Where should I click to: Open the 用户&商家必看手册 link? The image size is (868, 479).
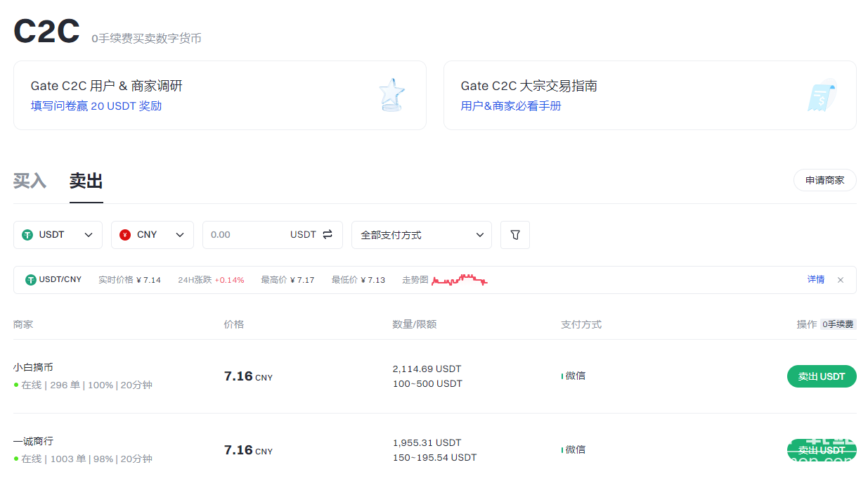(511, 106)
